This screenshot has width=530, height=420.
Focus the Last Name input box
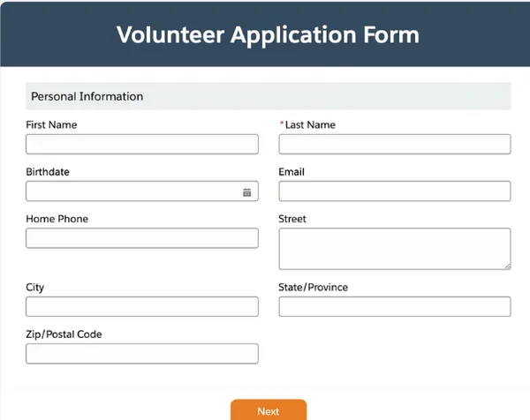(395, 144)
